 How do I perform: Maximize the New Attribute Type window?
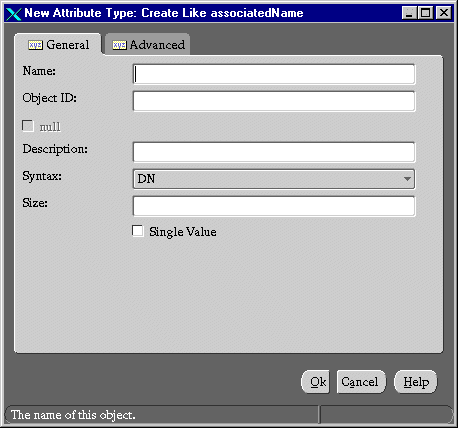[x=426, y=13]
